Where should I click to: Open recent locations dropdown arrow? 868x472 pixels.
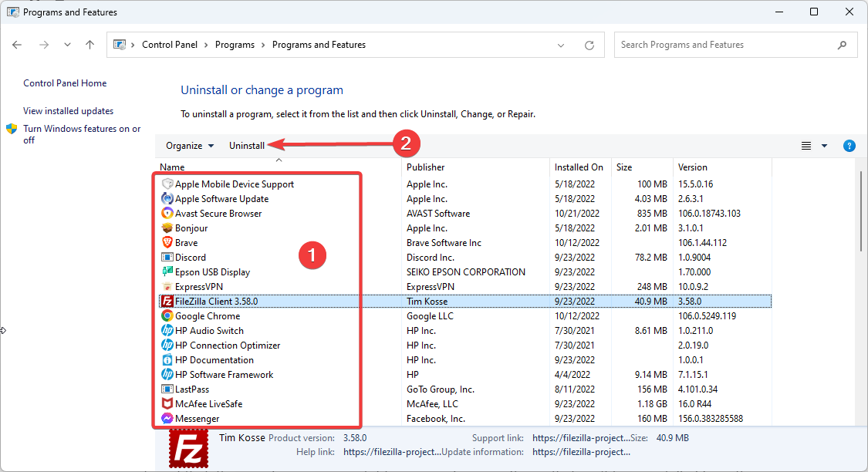(x=67, y=45)
